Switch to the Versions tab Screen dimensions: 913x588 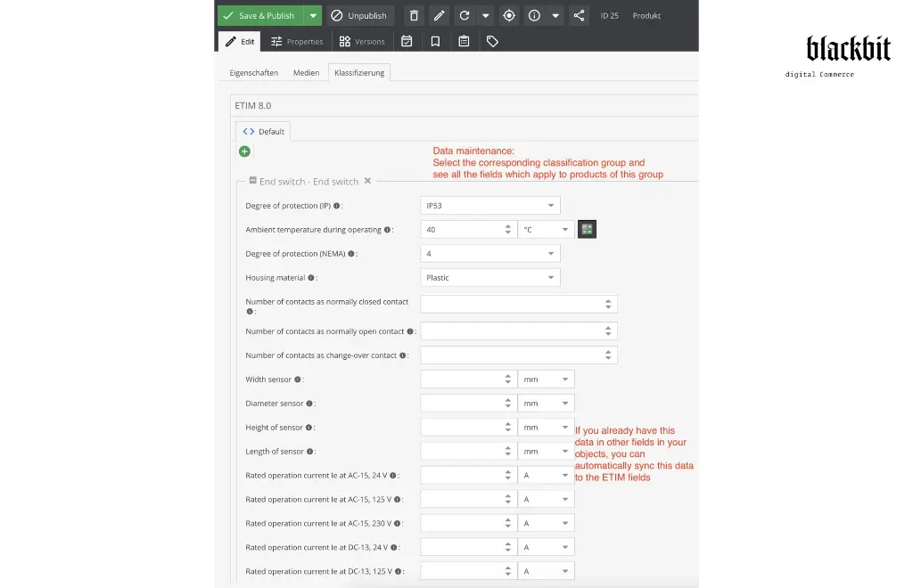362,41
